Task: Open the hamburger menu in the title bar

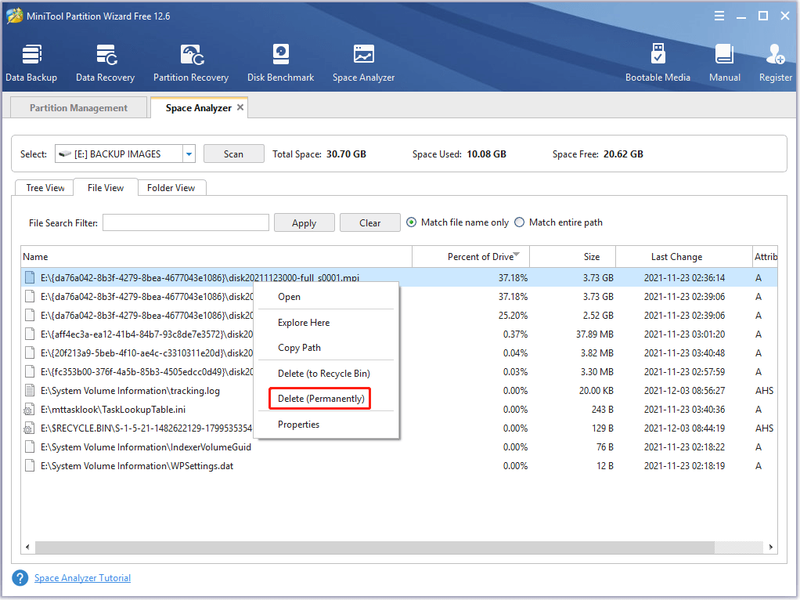Action: 719,16
